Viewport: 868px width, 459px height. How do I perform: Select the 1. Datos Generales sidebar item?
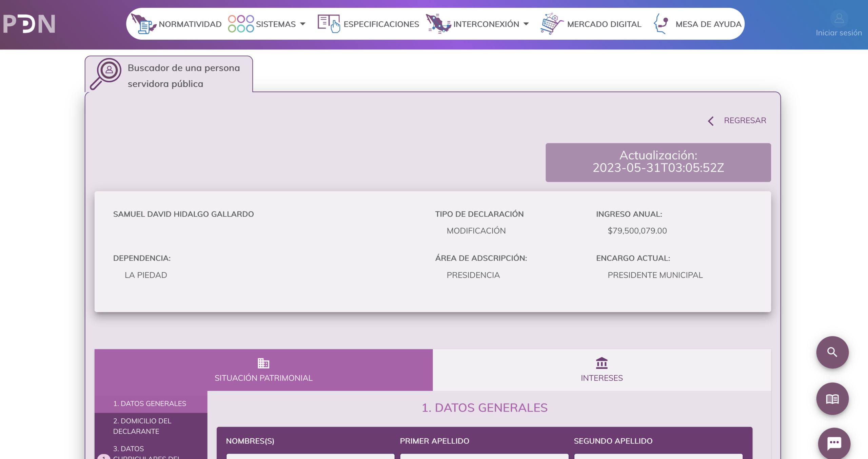tap(150, 403)
